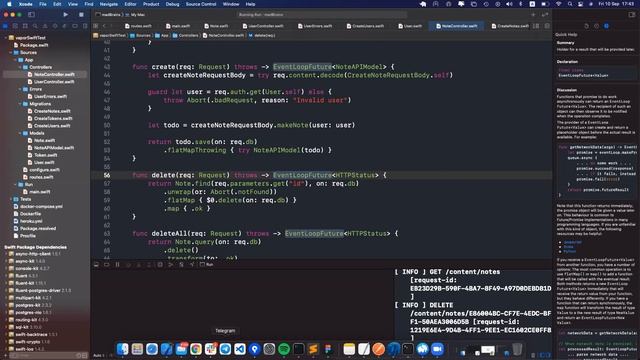Collapse the vaporSwiftTest project root
640x360 pixels.
(x=6, y=38)
